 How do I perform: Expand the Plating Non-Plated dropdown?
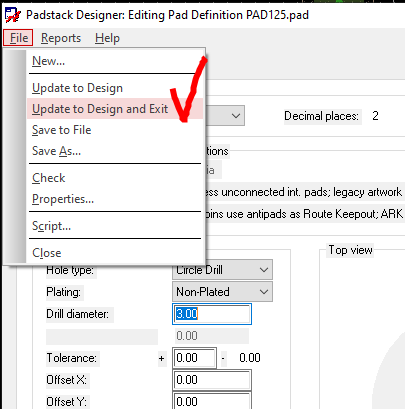coord(222,292)
